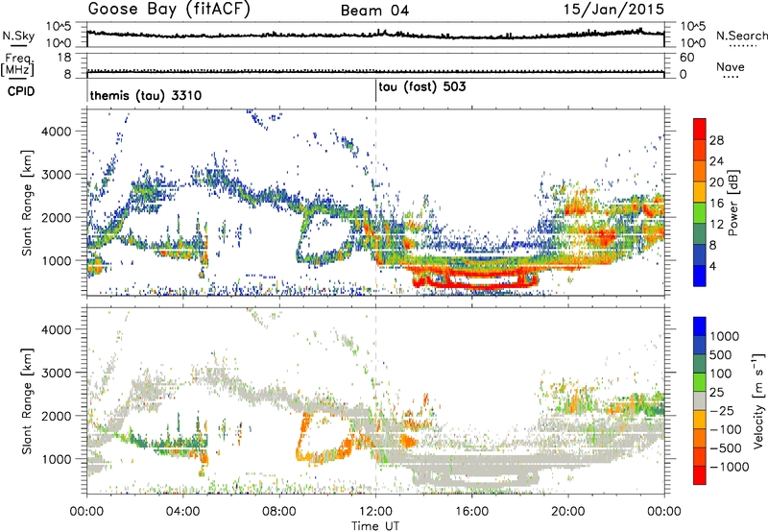This screenshot has width=768, height=532.
Task: Click the '12:00' time axis tick label
Action: point(375,512)
